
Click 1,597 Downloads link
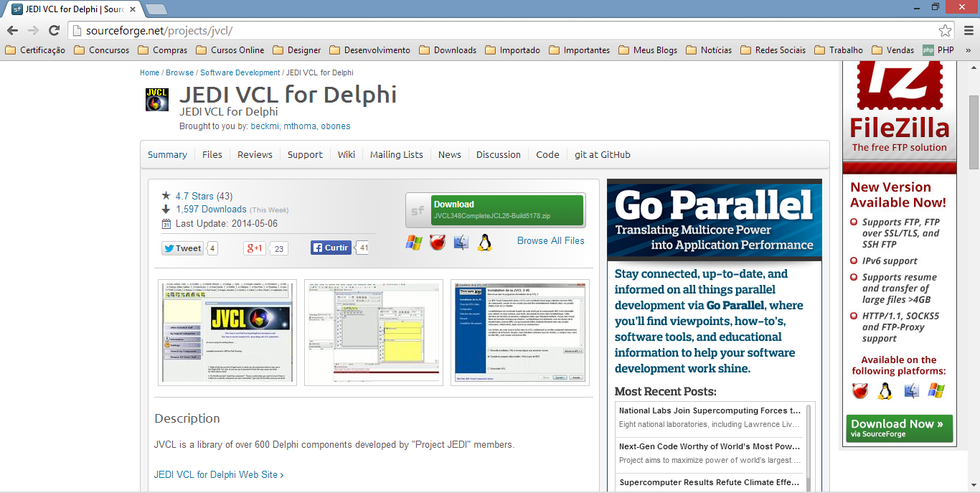click(211, 209)
